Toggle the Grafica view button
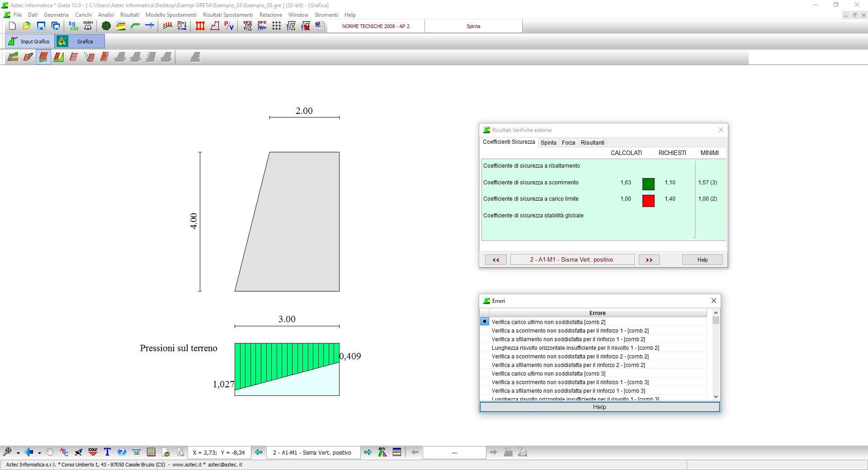Screen dimensions: 868x470 click(80, 42)
